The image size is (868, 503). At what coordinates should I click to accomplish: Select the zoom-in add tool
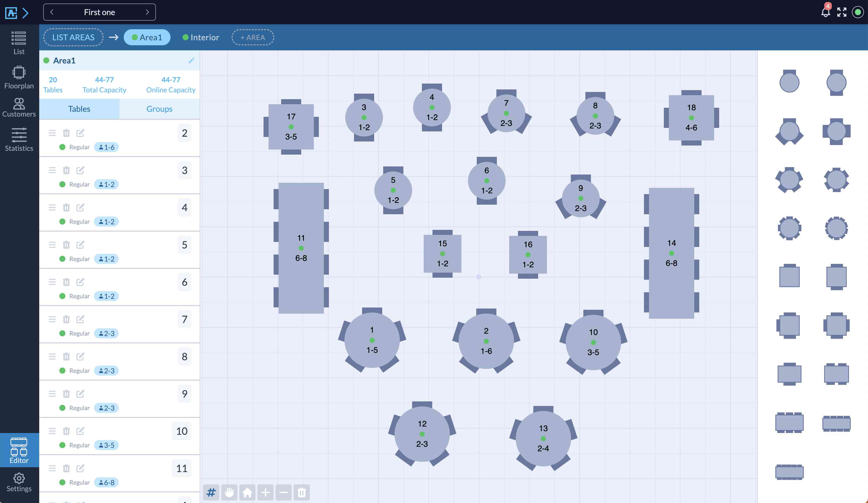pyautogui.click(x=265, y=492)
